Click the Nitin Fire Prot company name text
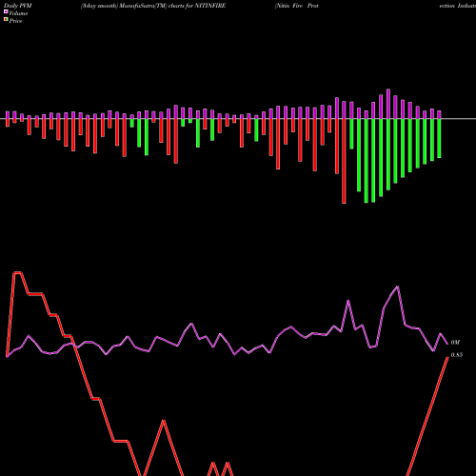This screenshot has width=476, height=476. click(x=297, y=6)
